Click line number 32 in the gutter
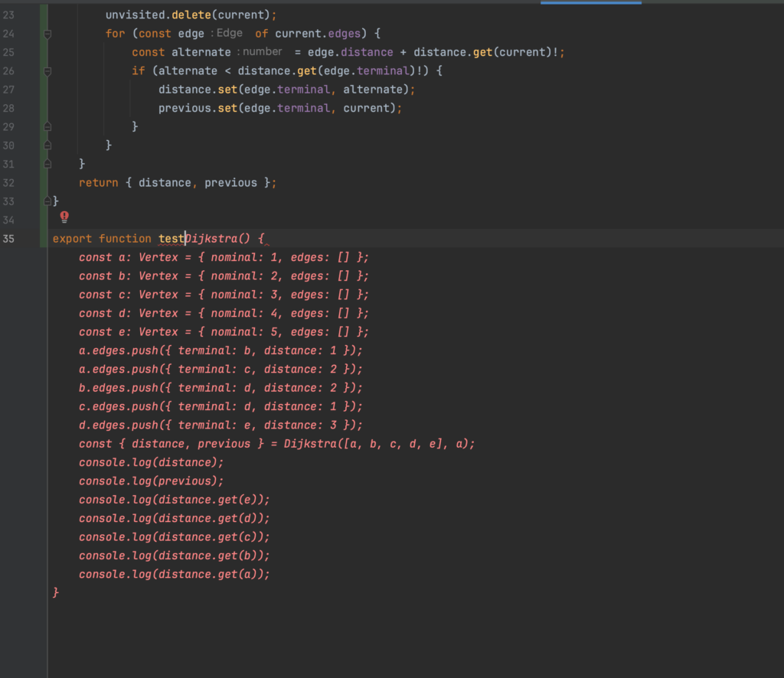 (8, 183)
